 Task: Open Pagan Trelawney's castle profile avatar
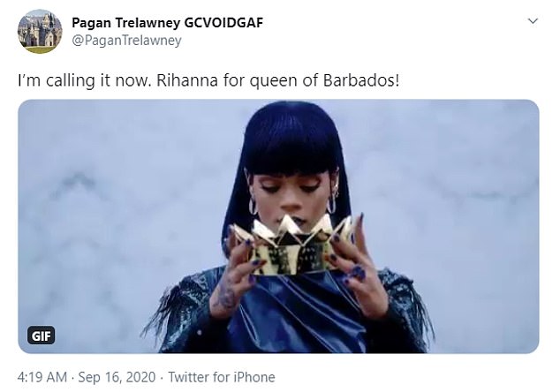(x=40, y=32)
